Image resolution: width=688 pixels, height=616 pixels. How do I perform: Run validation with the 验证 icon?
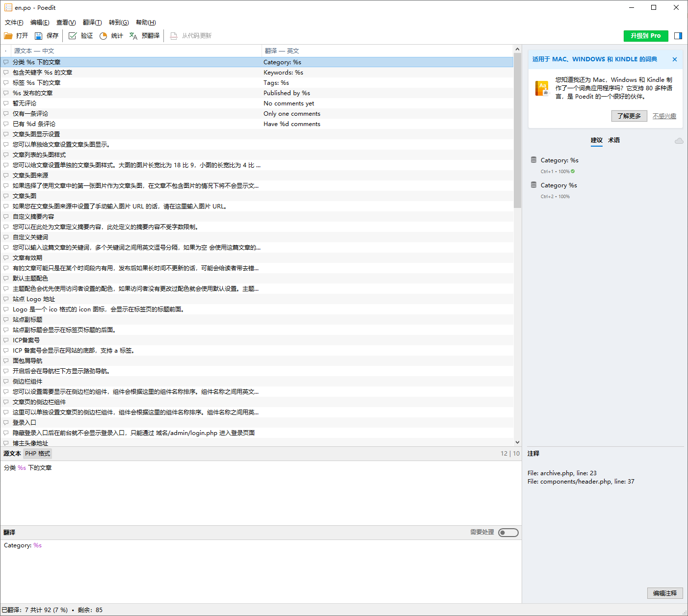pyautogui.click(x=73, y=36)
